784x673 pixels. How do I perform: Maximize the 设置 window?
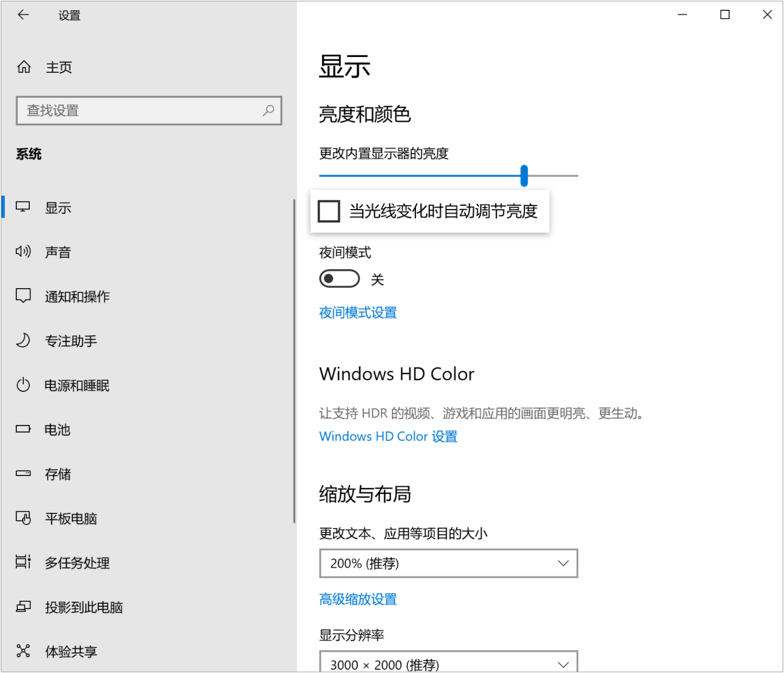tap(725, 15)
